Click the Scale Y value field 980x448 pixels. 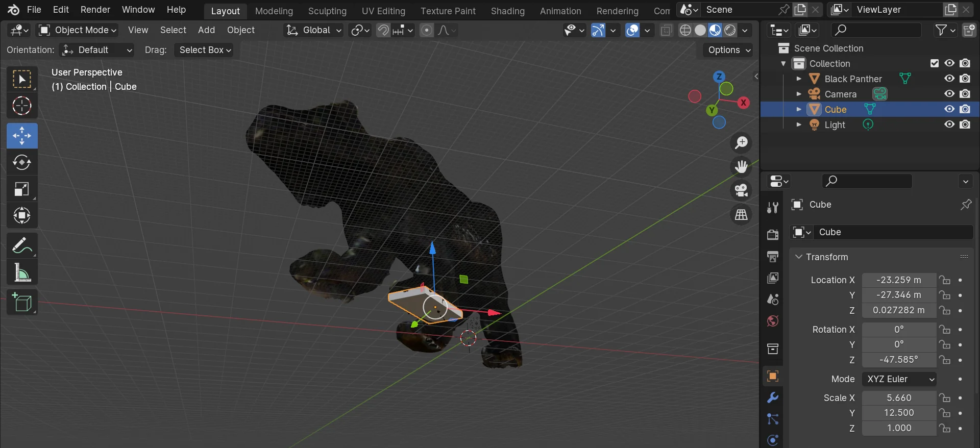click(x=898, y=413)
